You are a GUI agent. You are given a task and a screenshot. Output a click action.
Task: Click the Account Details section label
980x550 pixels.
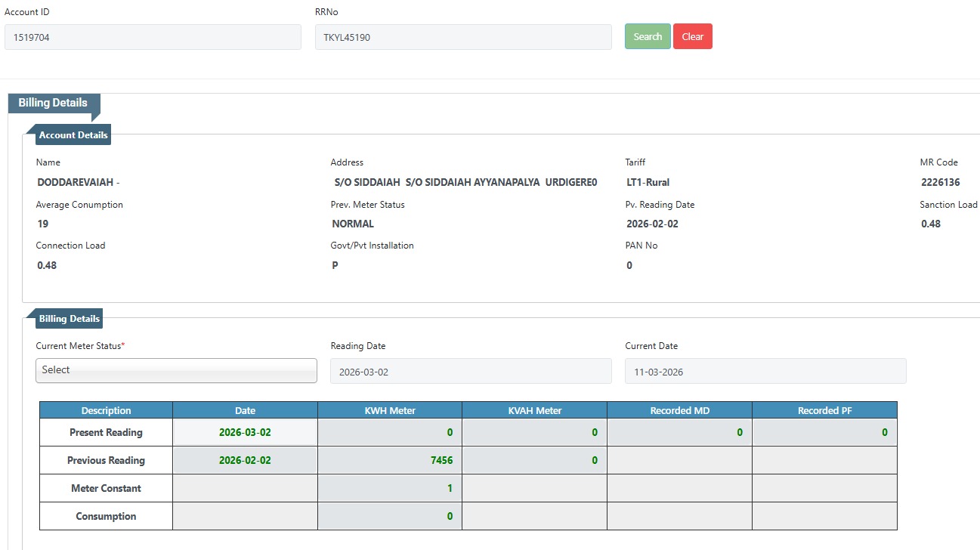coord(73,135)
